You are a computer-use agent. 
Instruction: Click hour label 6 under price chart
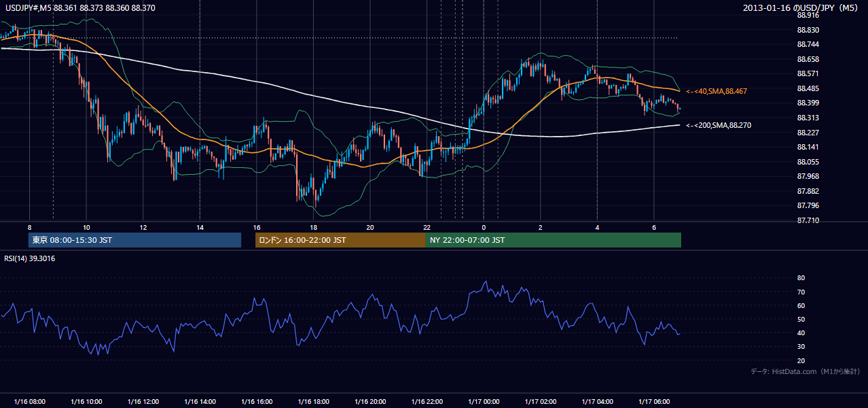654,227
